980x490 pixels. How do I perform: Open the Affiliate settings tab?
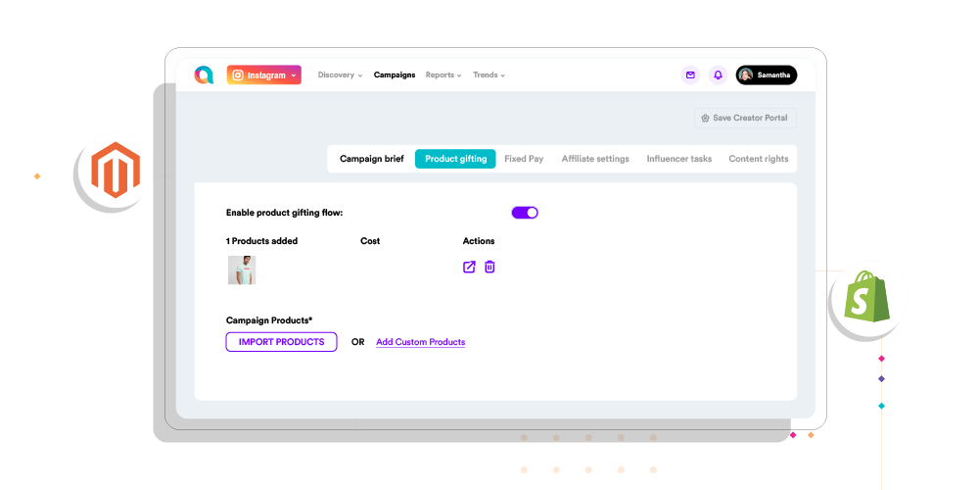(x=595, y=159)
